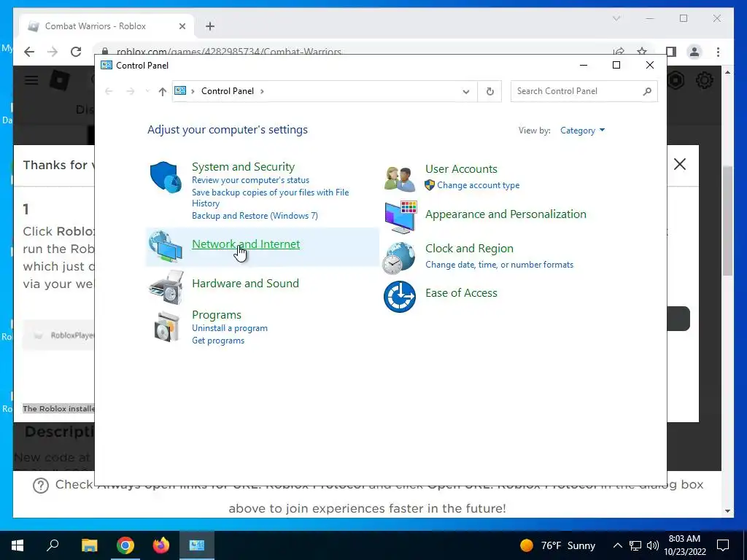Open a new Chrome tab
Image resolution: width=747 pixels, height=560 pixels.
point(210,26)
